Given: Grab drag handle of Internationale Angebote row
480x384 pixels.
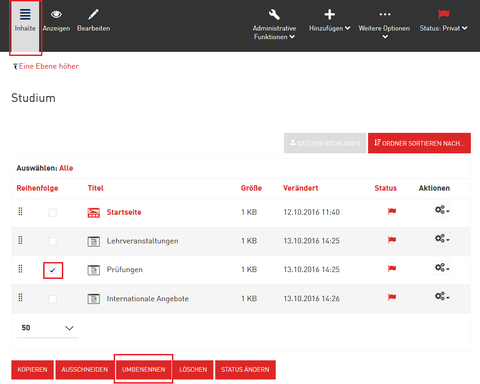Looking at the screenshot, I should [20, 297].
